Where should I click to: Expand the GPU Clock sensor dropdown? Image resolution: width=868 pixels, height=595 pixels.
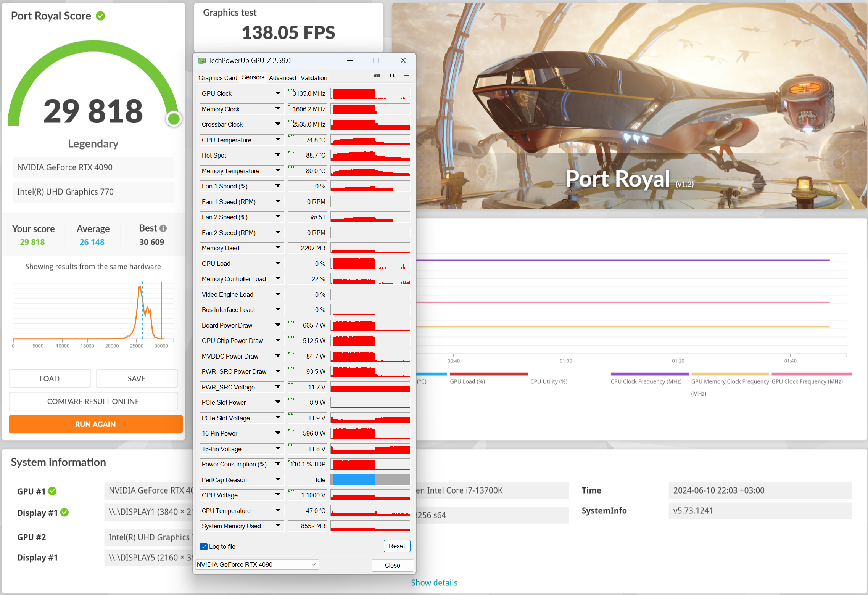(x=278, y=93)
